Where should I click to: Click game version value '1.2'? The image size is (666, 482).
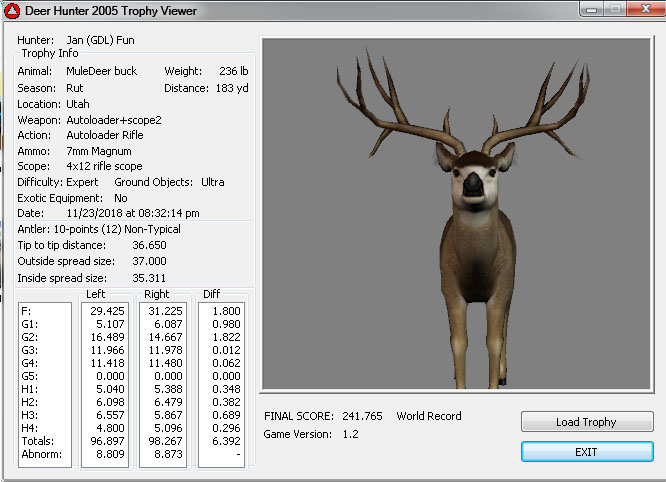350,434
